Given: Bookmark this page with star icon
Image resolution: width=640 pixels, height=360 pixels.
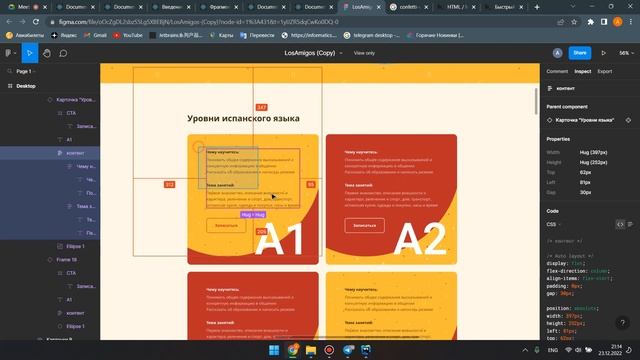Looking at the screenshot, I should point(574,22).
